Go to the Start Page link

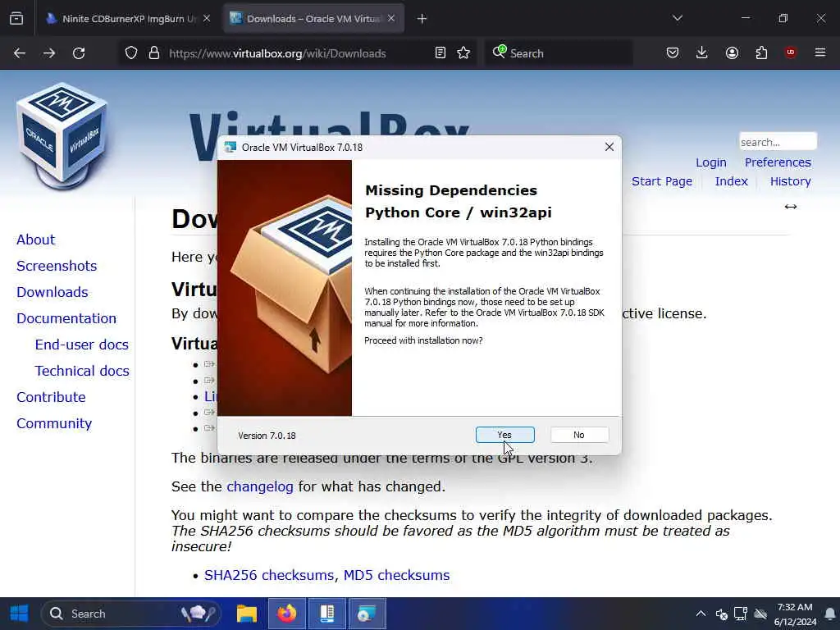tap(662, 181)
